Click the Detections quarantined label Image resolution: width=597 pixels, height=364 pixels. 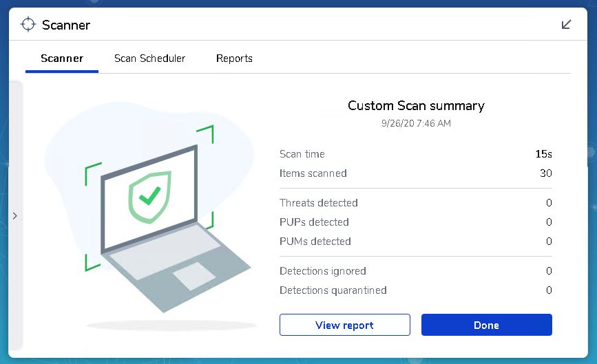coord(333,290)
